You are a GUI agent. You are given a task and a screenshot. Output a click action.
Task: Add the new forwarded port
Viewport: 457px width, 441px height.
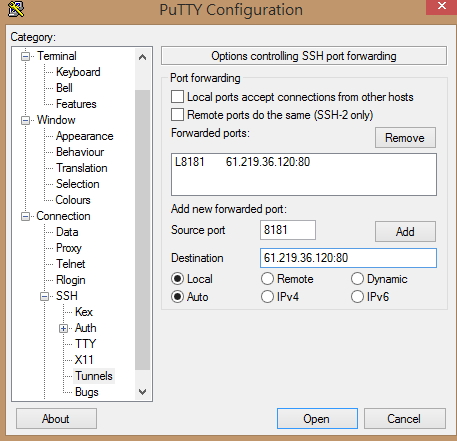405,231
